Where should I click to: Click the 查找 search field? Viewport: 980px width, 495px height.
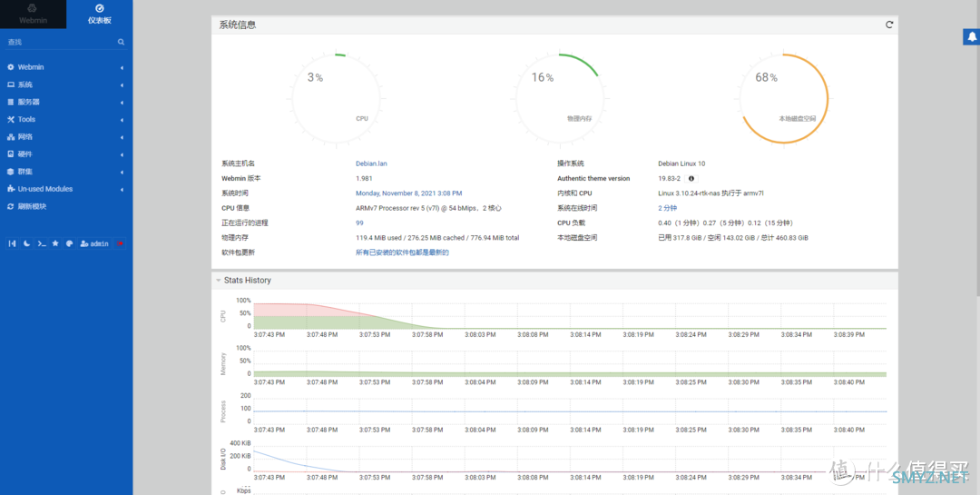tap(60, 42)
